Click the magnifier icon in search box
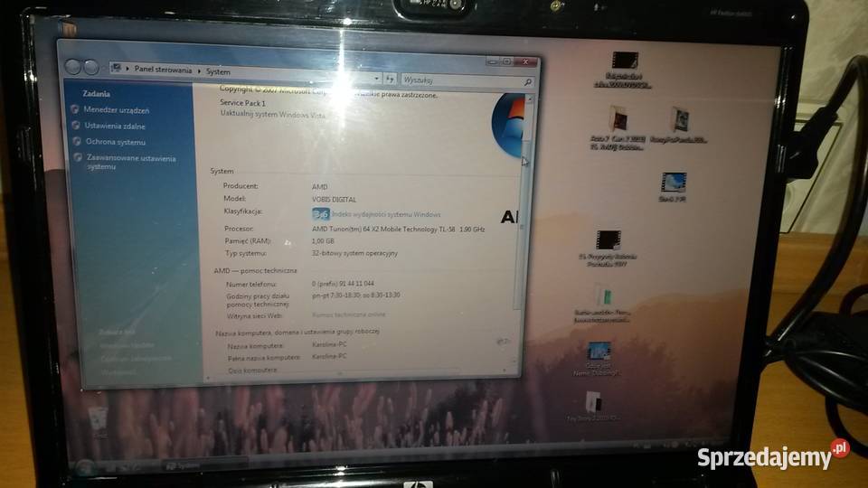This screenshot has width=868, height=488. [528, 82]
